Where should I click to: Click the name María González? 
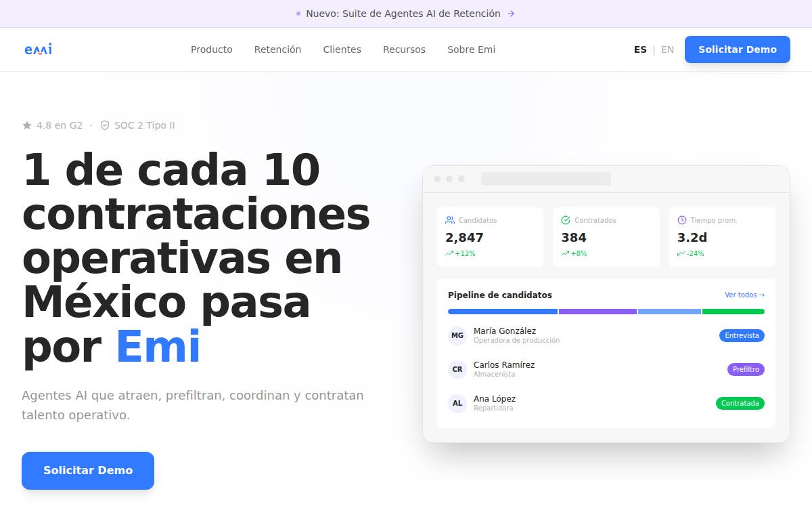(505, 331)
